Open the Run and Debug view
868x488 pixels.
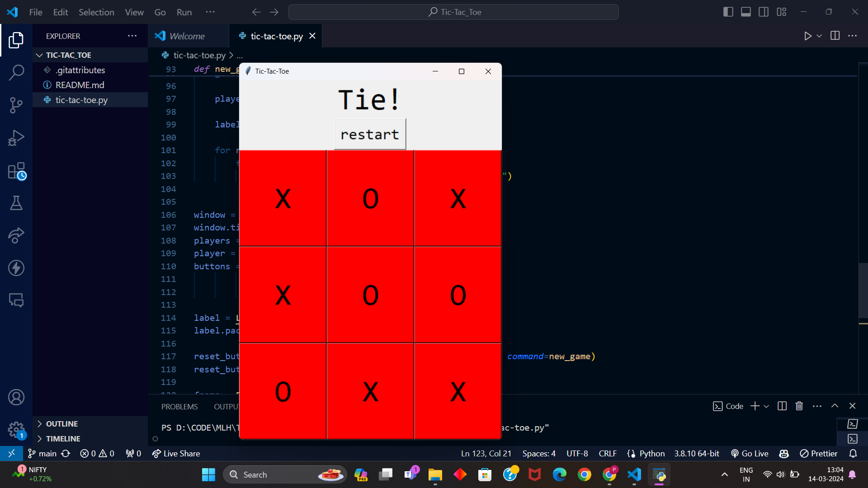point(16,138)
